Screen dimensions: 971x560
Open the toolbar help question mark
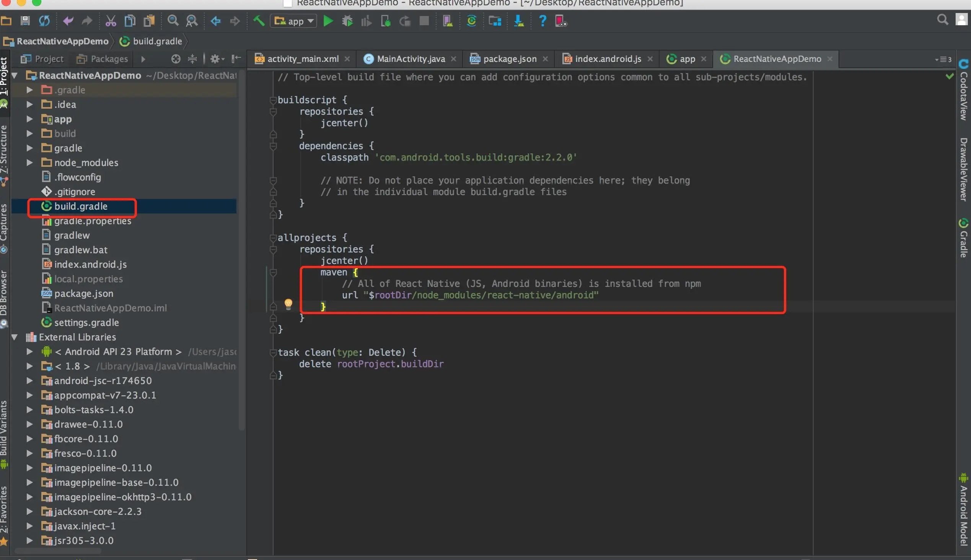point(543,21)
